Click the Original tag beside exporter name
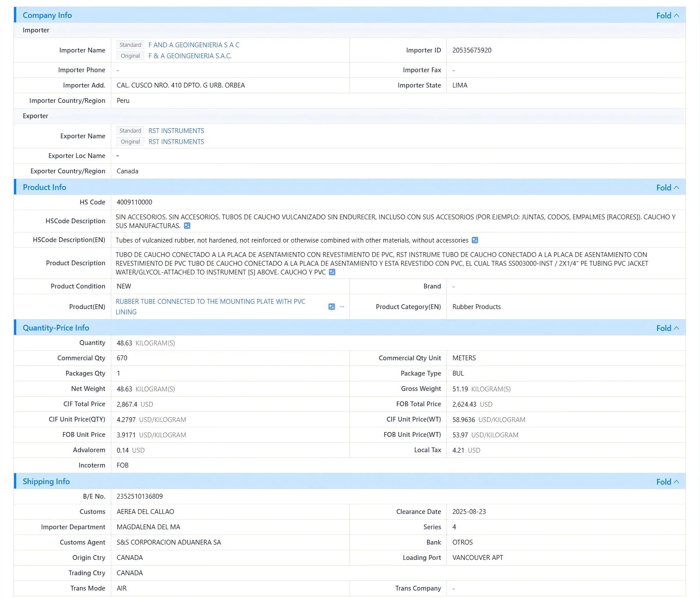Image resolution: width=700 pixels, height=598 pixels. (130, 142)
